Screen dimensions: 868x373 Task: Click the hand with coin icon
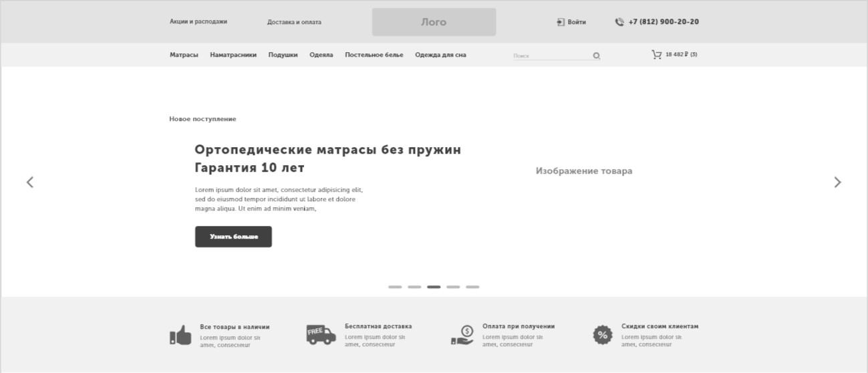[x=462, y=335]
